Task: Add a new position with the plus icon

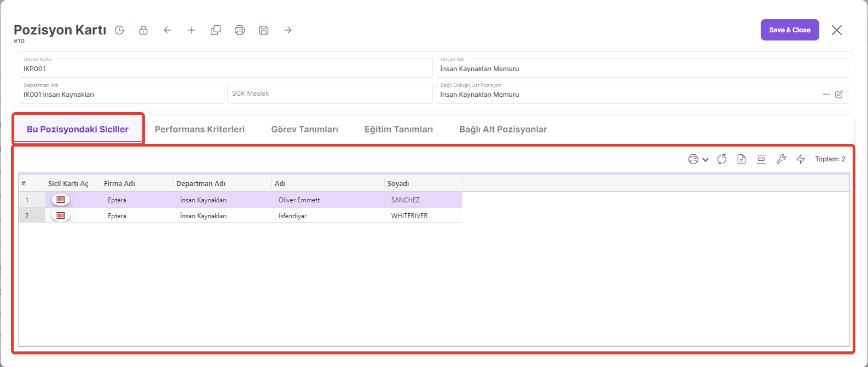Action: coord(192,30)
